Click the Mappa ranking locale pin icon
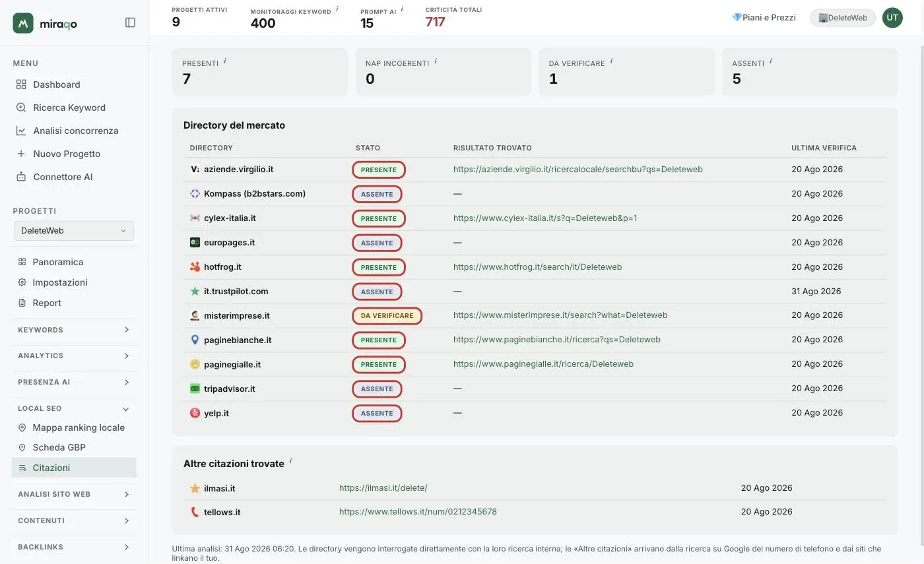 point(22,427)
